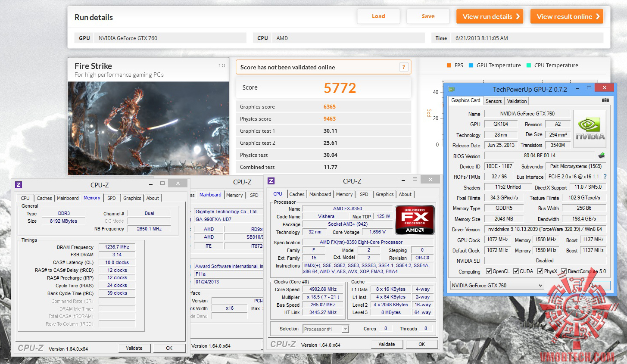
Task: Click the Save button in Run details
Action: [428, 16]
